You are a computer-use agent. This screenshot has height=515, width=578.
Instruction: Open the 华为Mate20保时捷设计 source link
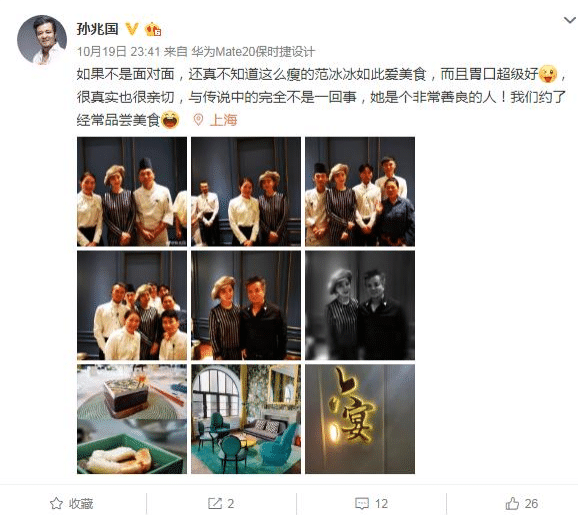253,52
